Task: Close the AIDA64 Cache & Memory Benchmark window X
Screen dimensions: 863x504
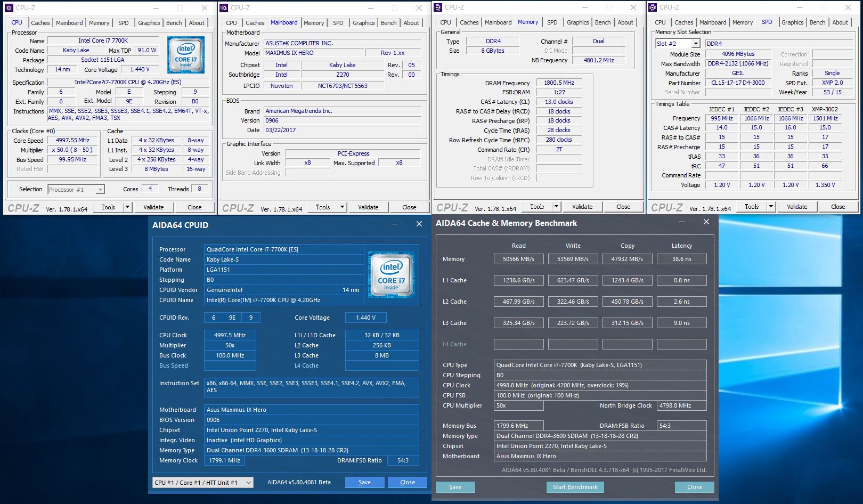Action: click(706, 222)
